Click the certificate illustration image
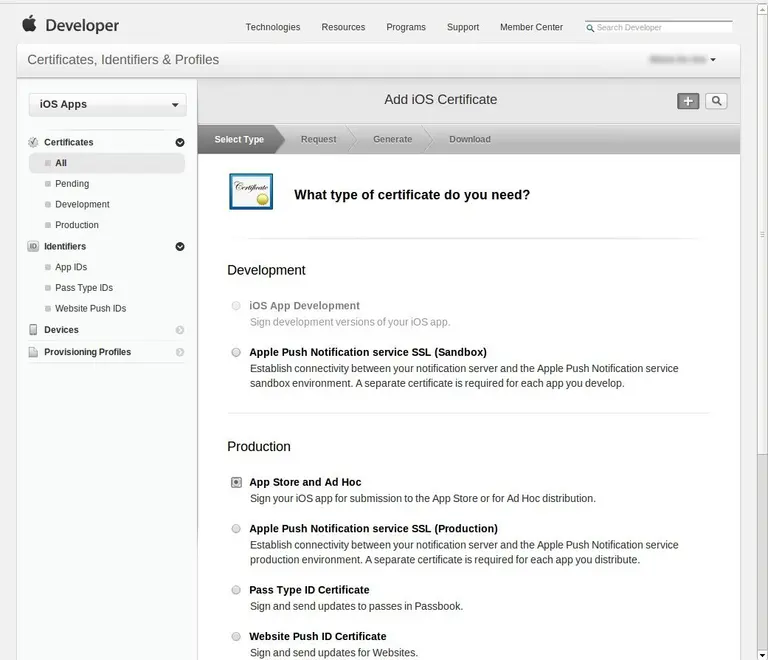The image size is (768, 660). point(251,191)
